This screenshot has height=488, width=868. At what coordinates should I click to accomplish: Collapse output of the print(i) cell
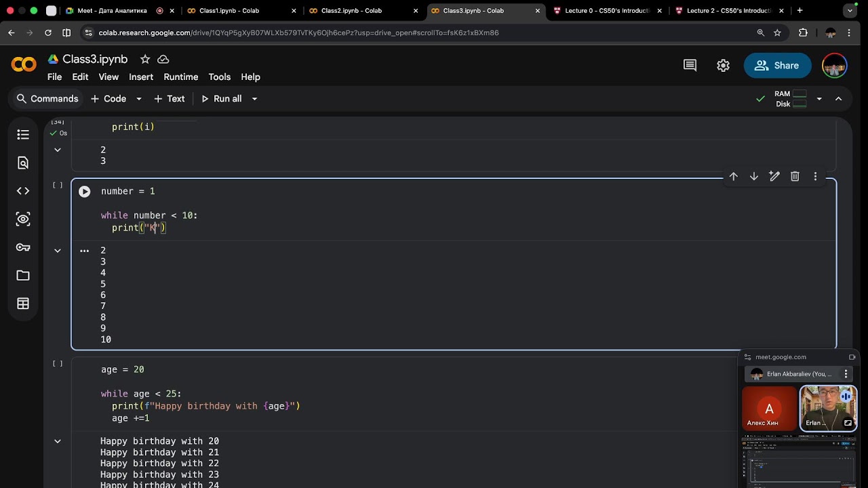[x=58, y=150]
